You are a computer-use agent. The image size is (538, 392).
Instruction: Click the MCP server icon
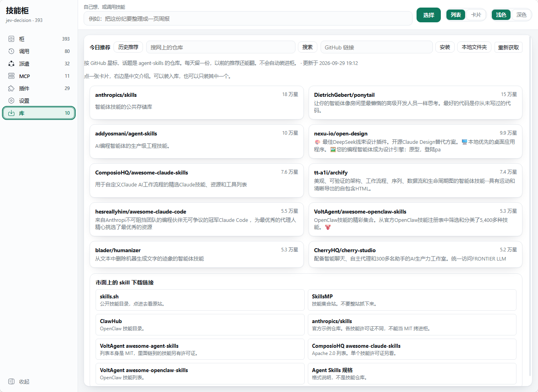pos(11,76)
